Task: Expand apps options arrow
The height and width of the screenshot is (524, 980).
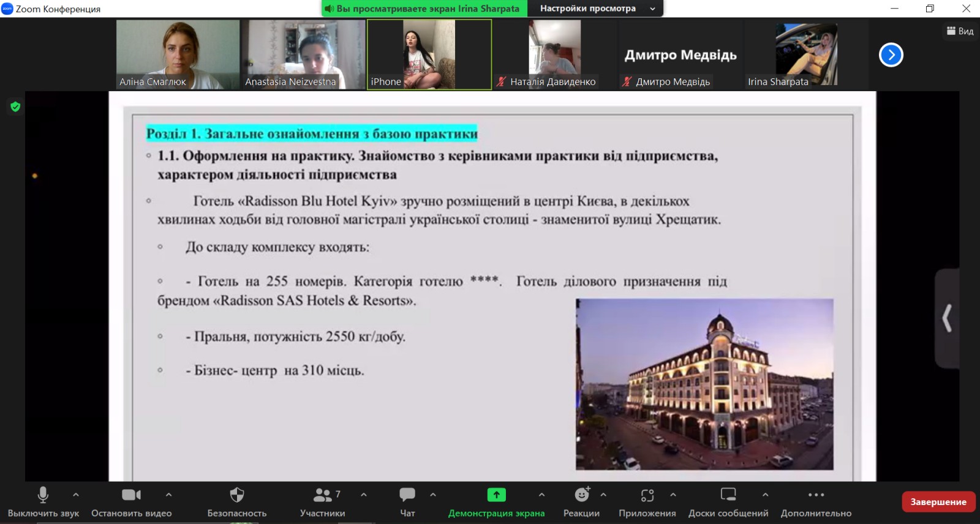Action: (x=673, y=495)
